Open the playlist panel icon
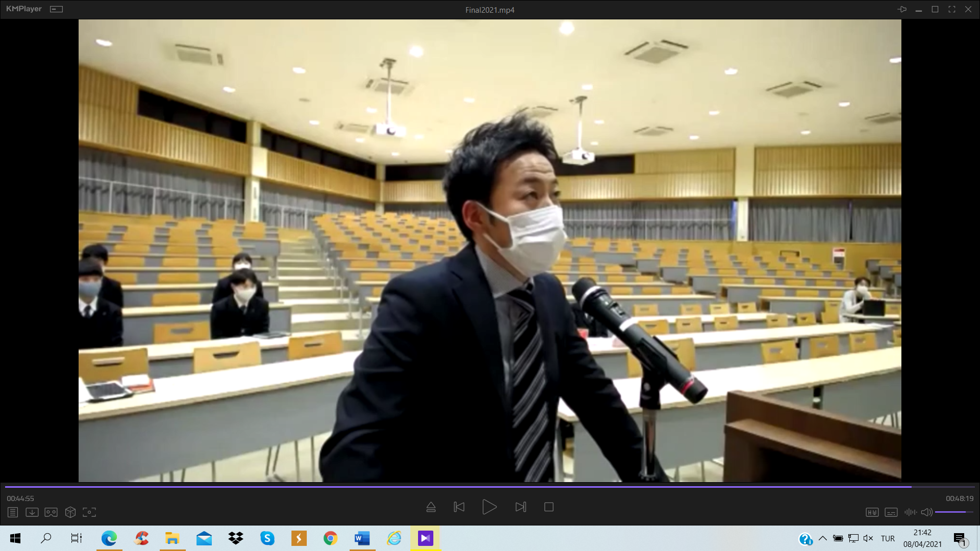Screen dimensions: 980x551 tap(13, 512)
